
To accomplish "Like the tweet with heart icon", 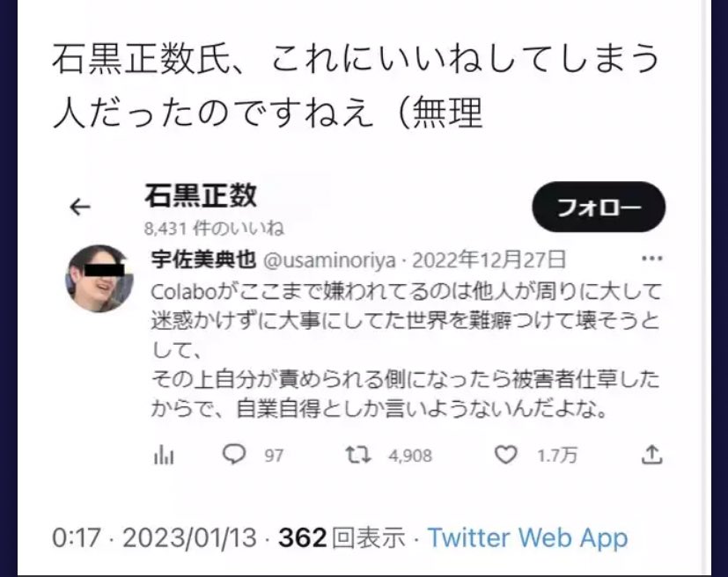I will click(x=505, y=455).
